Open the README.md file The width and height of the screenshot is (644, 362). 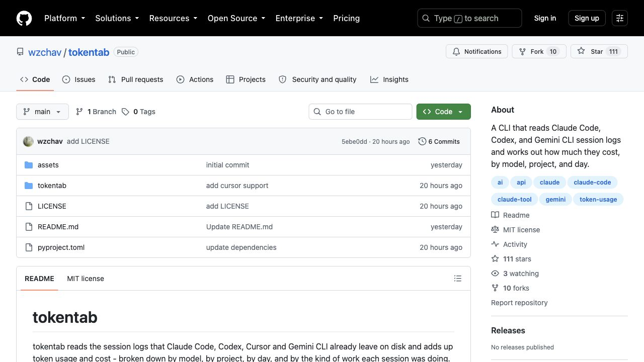(x=58, y=227)
